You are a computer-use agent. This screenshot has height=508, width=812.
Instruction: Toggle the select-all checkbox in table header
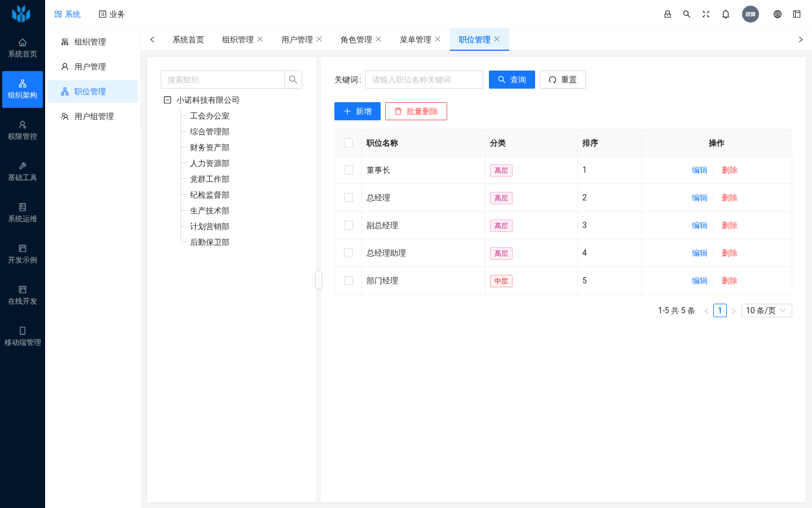click(x=348, y=143)
